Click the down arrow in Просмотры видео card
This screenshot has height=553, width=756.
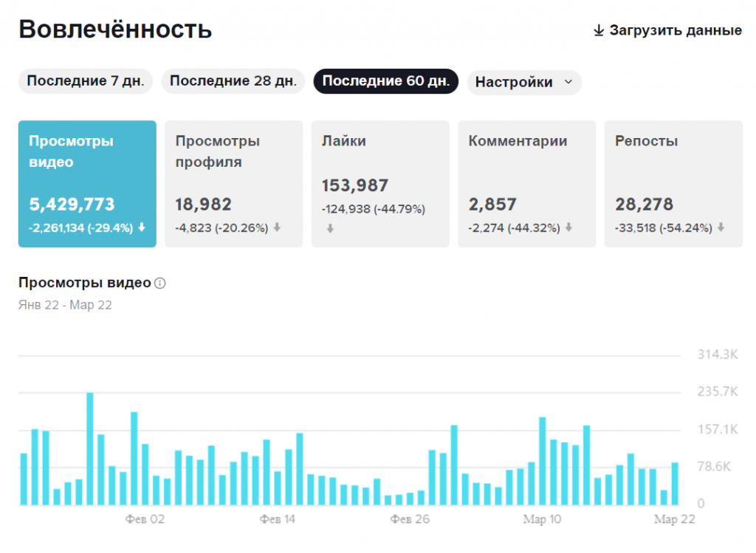point(142,228)
